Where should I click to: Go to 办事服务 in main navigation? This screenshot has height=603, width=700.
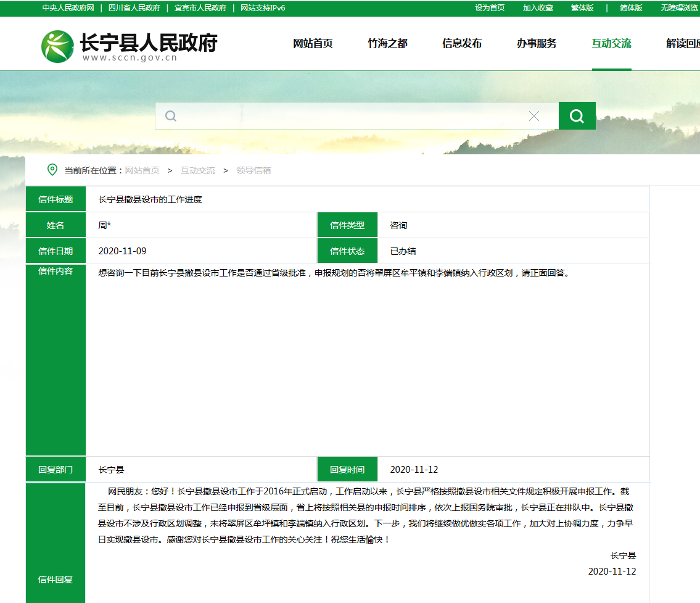537,43
